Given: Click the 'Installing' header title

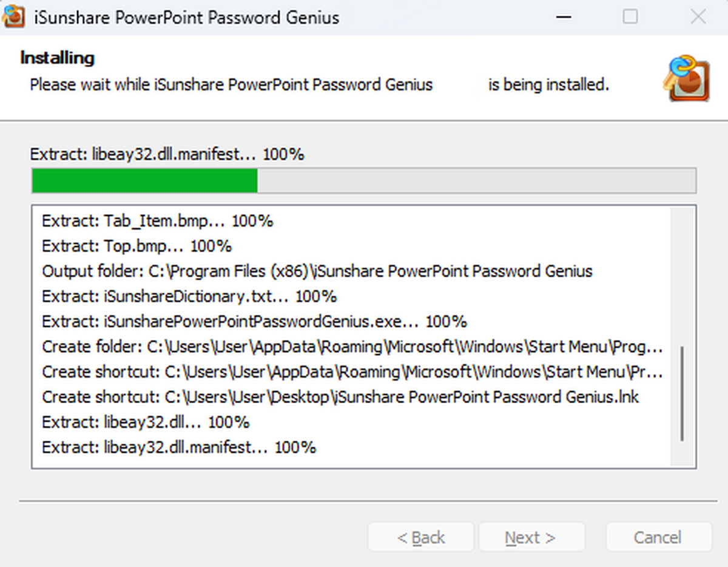Looking at the screenshot, I should coord(57,58).
